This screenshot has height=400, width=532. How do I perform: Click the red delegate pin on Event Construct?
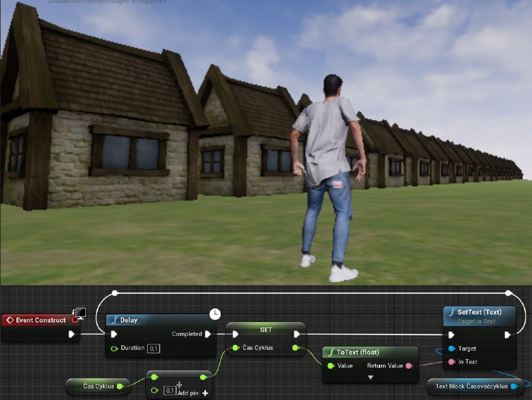pyautogui.click(x=75, y=320)
